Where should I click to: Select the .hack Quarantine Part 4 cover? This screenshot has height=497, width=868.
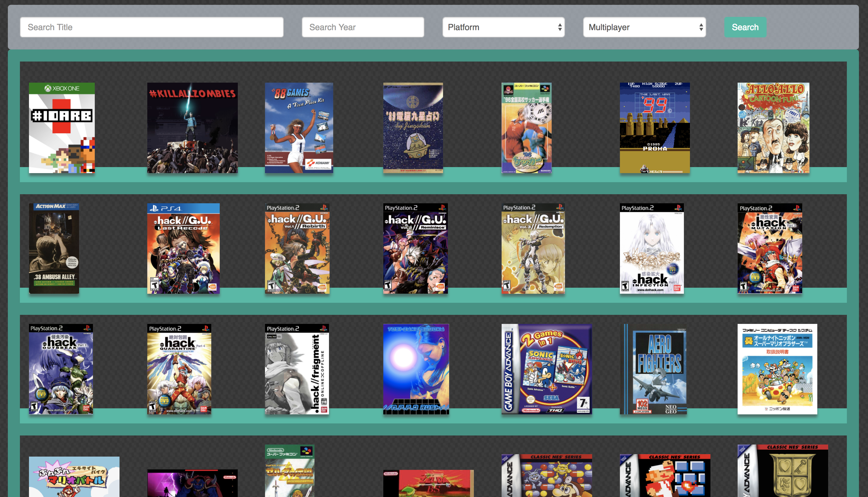(x=179, y=369)
